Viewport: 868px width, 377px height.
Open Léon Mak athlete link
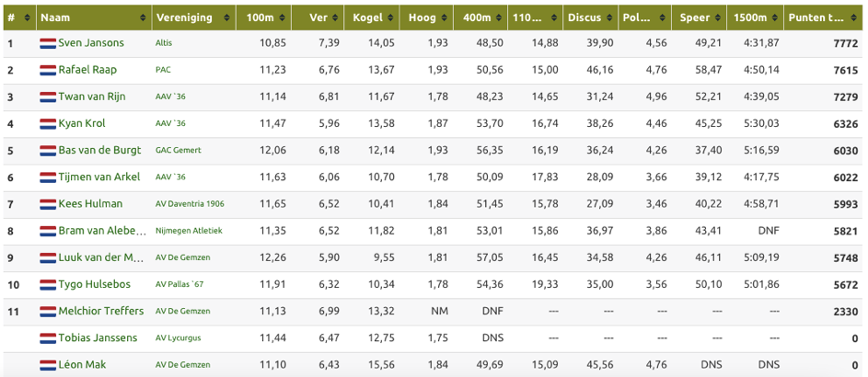click(83, 364)
